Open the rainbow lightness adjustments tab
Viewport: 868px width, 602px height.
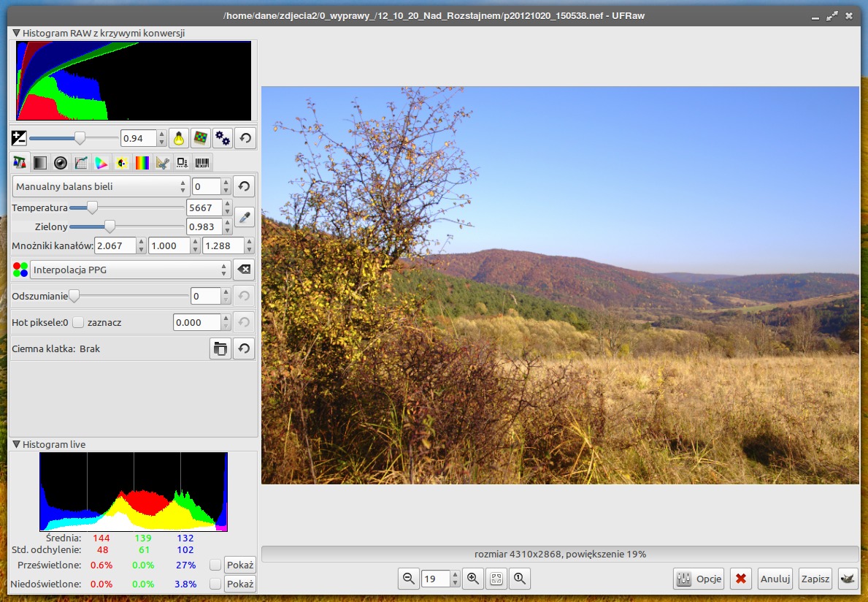click(x=142, y=162)
